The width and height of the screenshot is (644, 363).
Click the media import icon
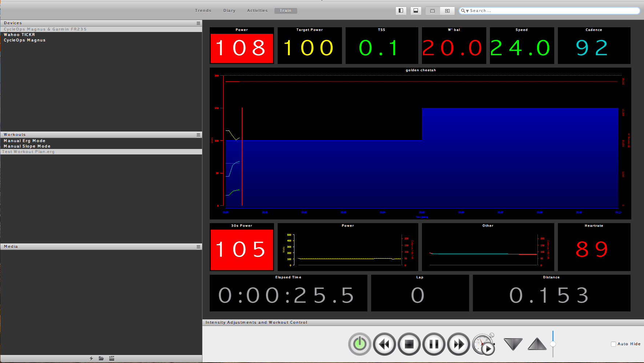coord(112,358)
